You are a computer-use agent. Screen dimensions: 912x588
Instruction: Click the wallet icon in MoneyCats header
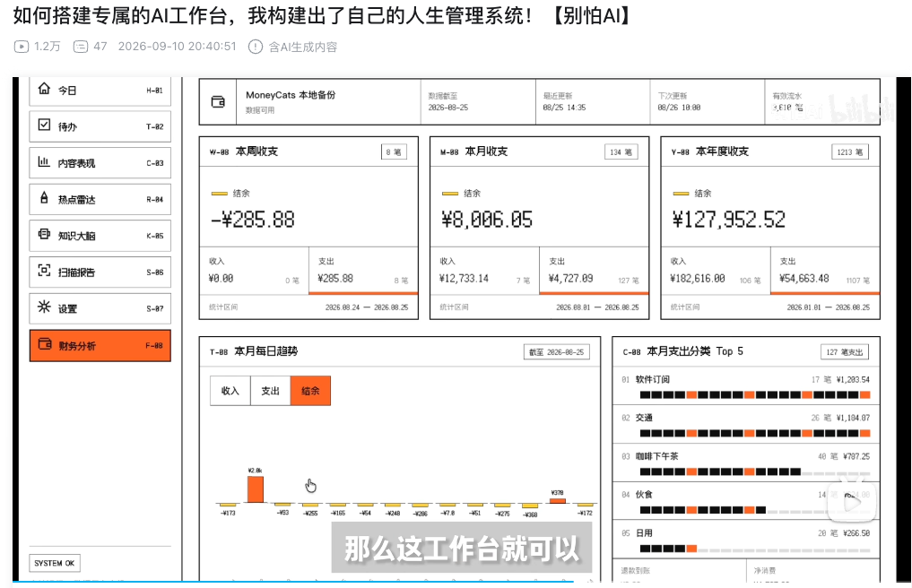coord(218,102)
